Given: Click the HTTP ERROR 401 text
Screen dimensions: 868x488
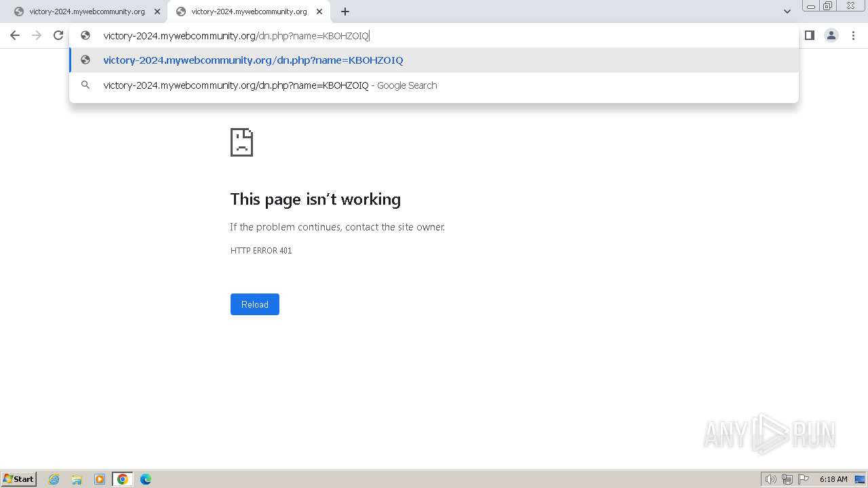Looking at the screenshot, I should tap(261, 251).
